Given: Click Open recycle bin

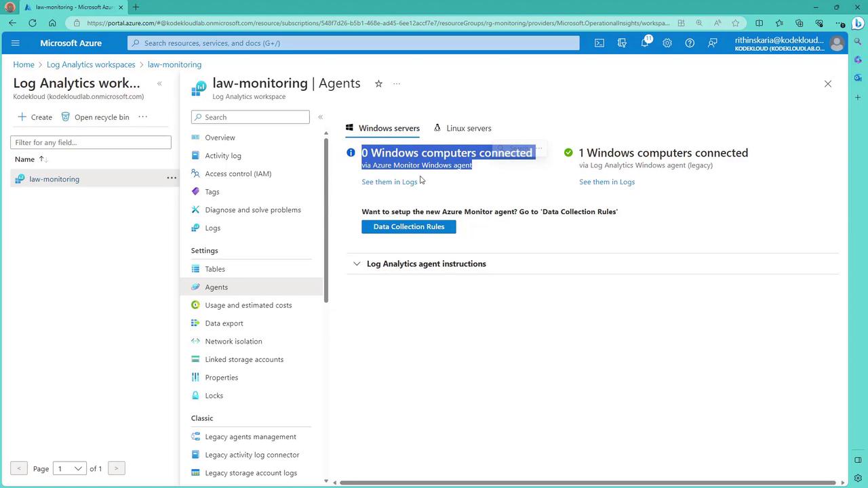Looking at the screenshot, I should tap(95, 117).
